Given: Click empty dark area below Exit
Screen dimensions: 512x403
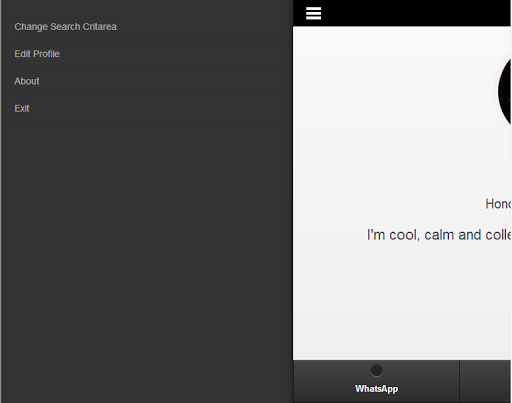Looking at the screenshot, I should pos(147,260).
